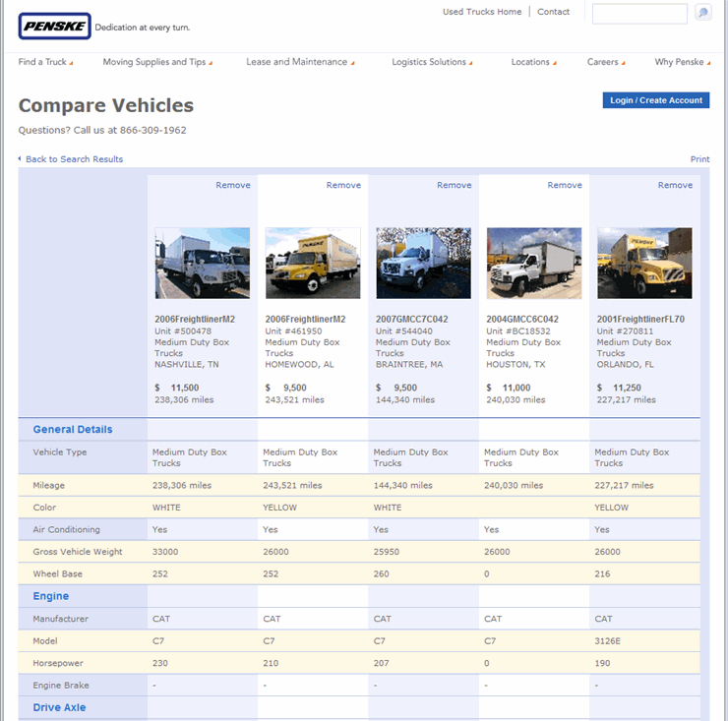Go Back to Search Results
728x721 pixels.
tap(74, 159)
